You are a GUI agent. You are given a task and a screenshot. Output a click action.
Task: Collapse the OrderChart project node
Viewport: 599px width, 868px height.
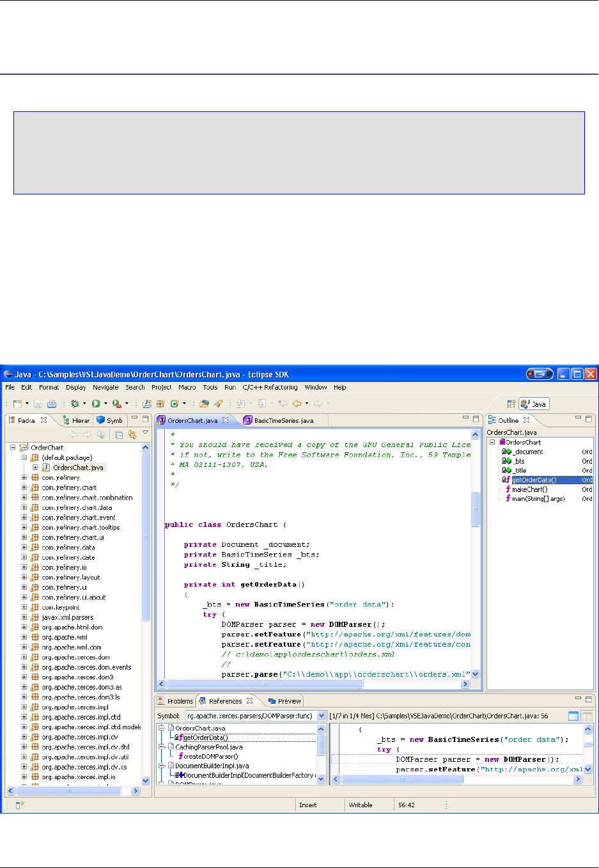point(13,448)
